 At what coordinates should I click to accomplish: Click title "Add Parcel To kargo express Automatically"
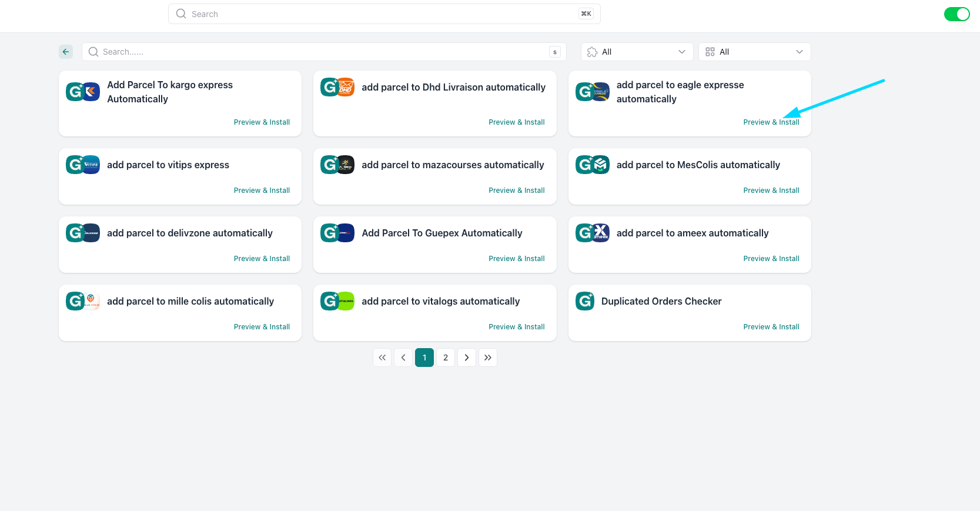pyautogui.click(x=170, y=92)
